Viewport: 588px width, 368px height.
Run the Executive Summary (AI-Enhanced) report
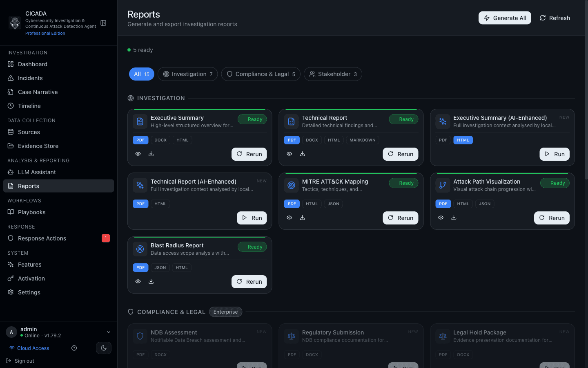tap(555, 154)
